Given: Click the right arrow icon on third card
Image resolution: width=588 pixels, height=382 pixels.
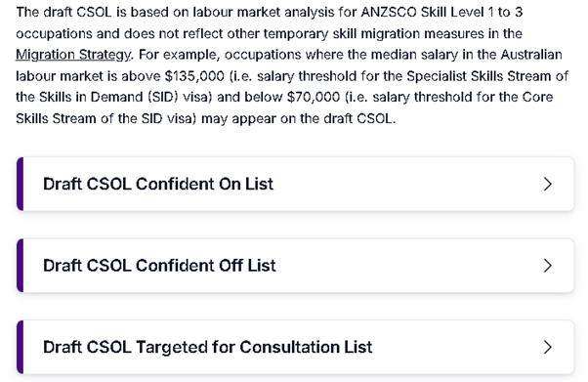Looking at the screenshot, I should (548, 347).
